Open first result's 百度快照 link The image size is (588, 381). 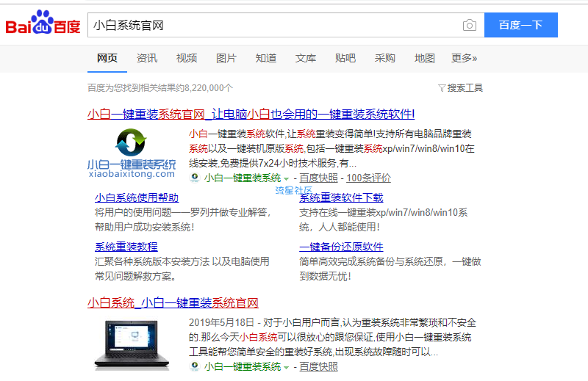318,178
